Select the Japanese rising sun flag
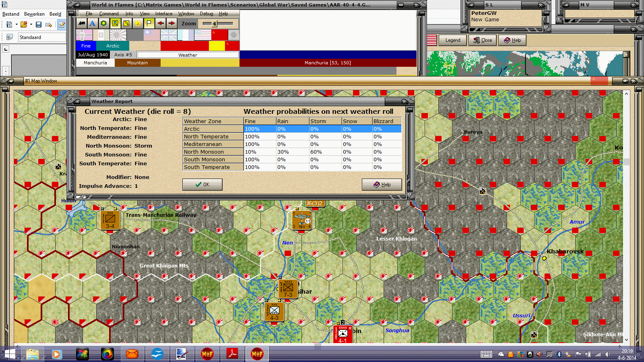The width and height of the screenshot is (644, 362). point(118,35)
